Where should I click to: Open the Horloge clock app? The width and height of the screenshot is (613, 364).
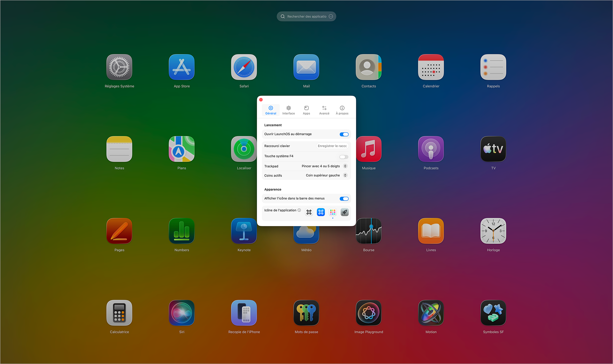(x=493, y=231)
